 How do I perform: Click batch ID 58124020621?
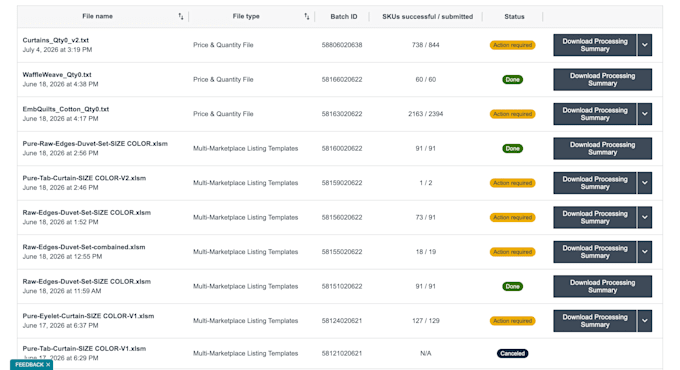[x=342, y=321]
